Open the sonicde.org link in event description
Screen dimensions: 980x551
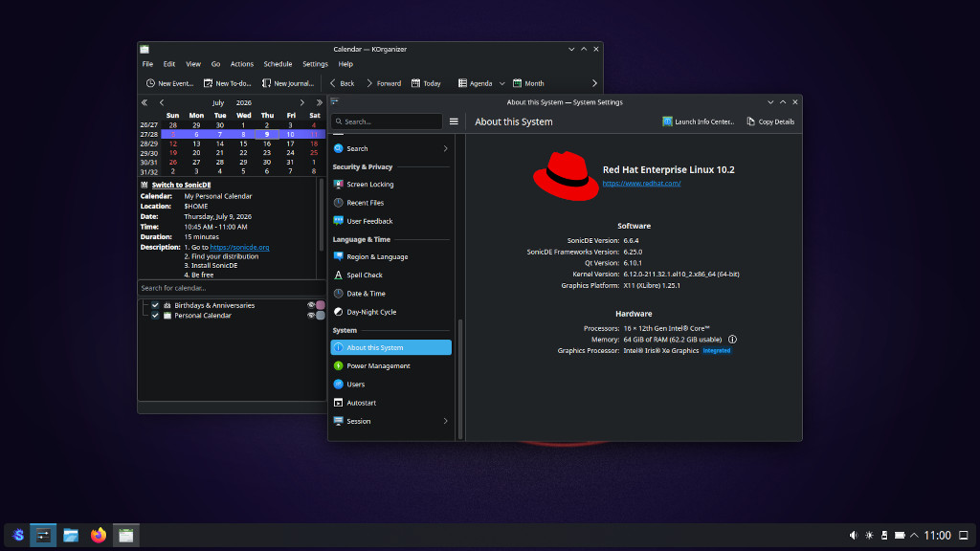click(x=239, y=248)
